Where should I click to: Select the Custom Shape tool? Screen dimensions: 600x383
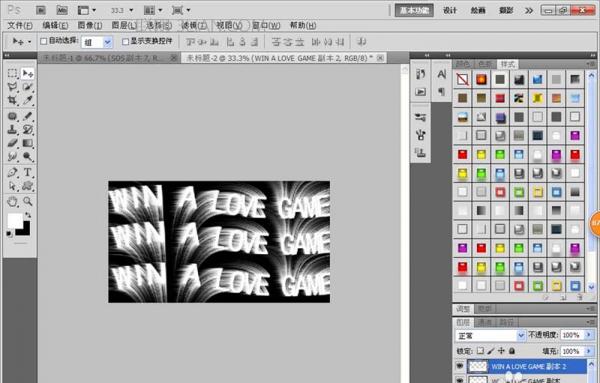[28, 186]
